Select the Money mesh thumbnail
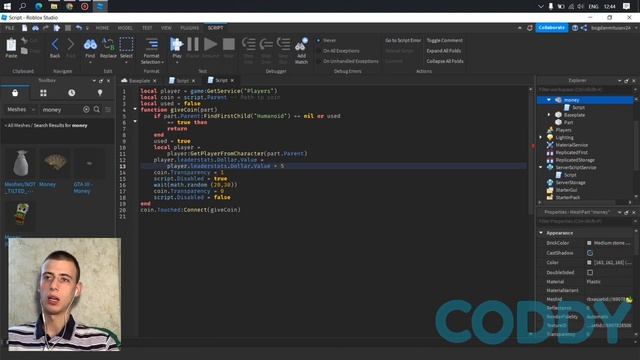This screenshot has width=640, height=360. (x=56, y=162)
